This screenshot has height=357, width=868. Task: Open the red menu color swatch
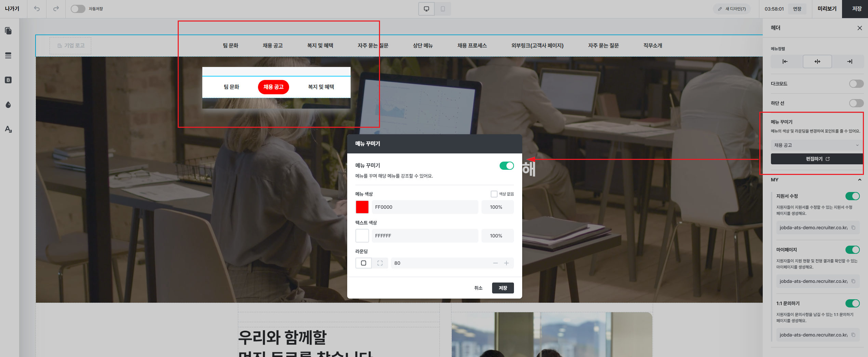[362, 207]
